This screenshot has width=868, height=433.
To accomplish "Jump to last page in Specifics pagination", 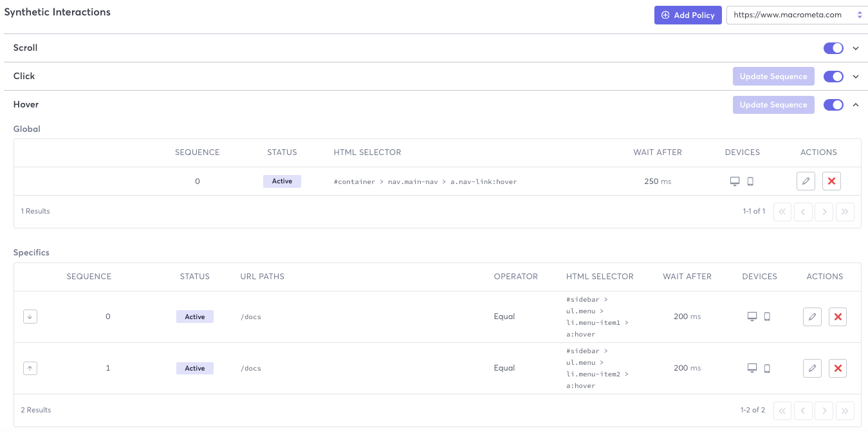I will pyautogui.click(x=845, y=410).
